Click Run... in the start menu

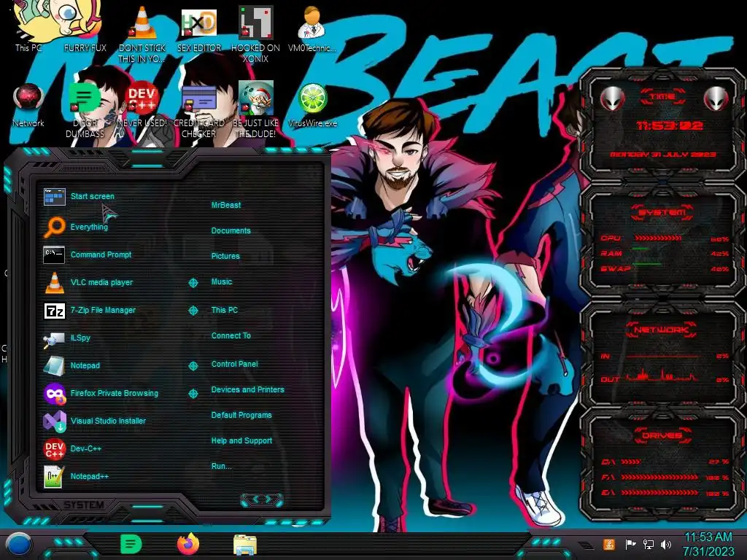point(221,466)
